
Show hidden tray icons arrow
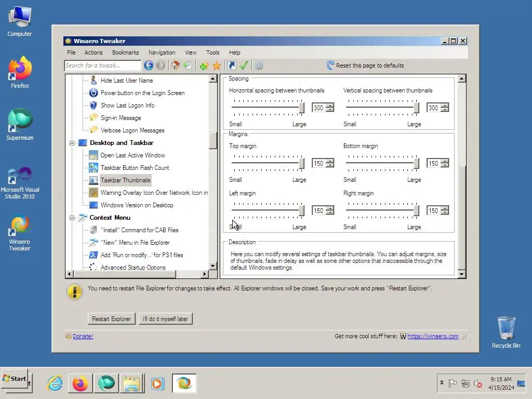[x=442, y=383]
